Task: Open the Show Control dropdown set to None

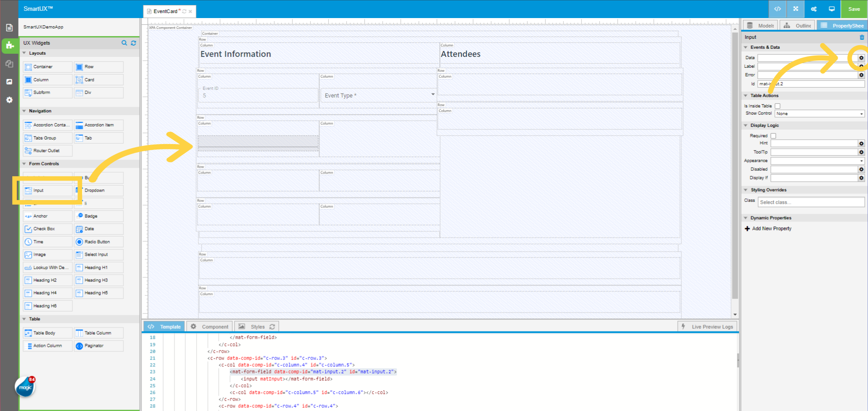Action: pyautogui.click(x=819, y=113)
